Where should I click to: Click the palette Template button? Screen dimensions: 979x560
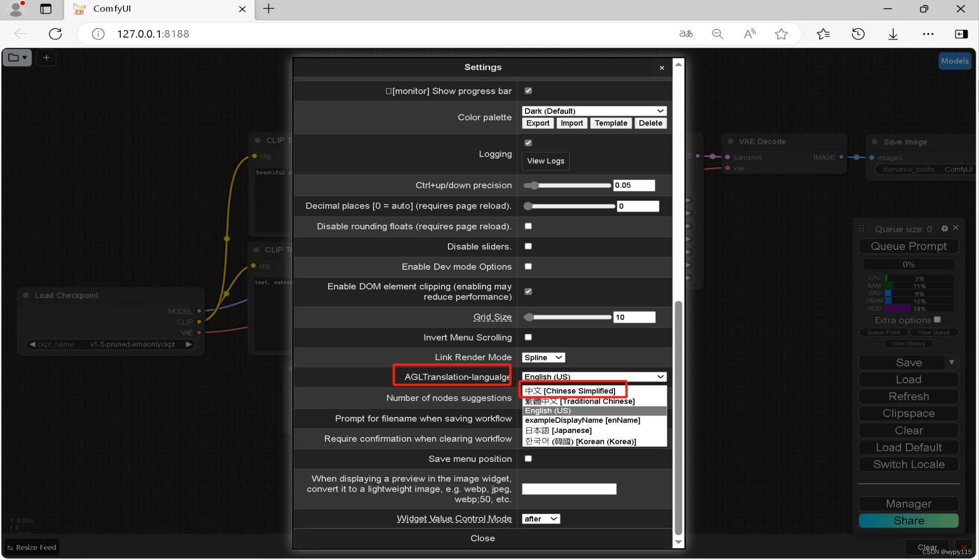click(611, 123)
